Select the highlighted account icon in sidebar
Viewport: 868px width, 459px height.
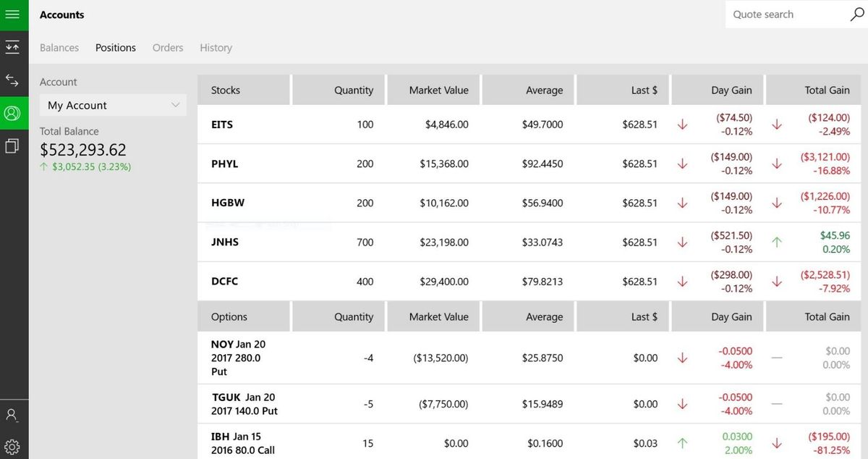pos(14,113)
